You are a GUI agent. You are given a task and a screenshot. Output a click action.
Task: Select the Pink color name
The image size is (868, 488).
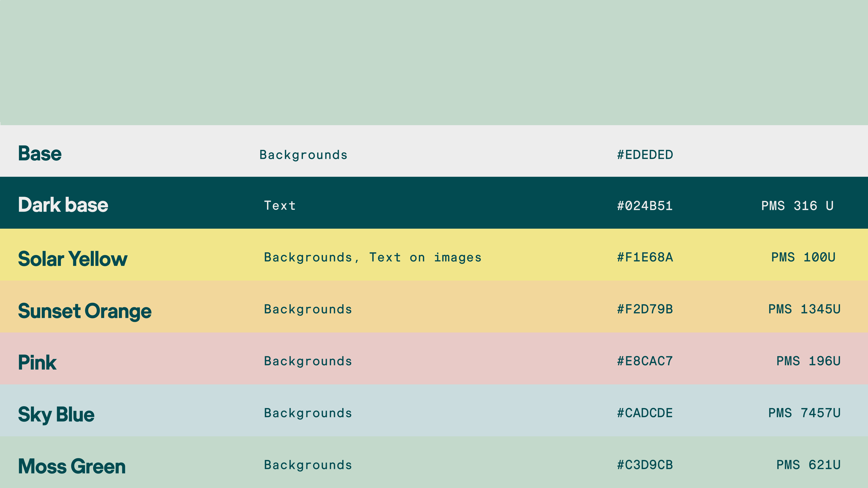37,363
